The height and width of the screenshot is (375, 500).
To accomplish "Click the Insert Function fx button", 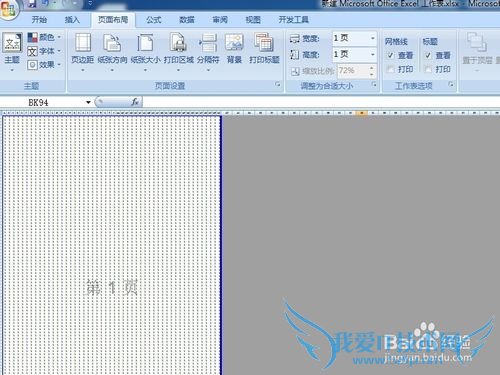I will (x=135, y=102).
